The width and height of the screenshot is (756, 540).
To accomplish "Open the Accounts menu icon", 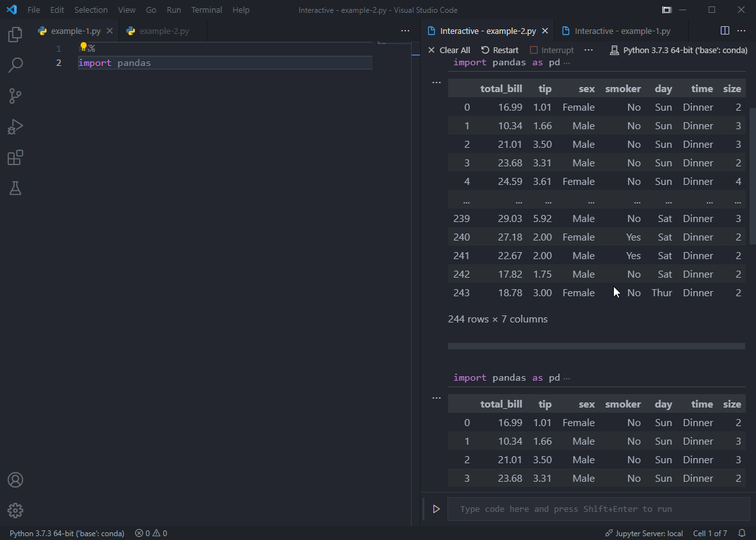I will click(x=15, y=480).
